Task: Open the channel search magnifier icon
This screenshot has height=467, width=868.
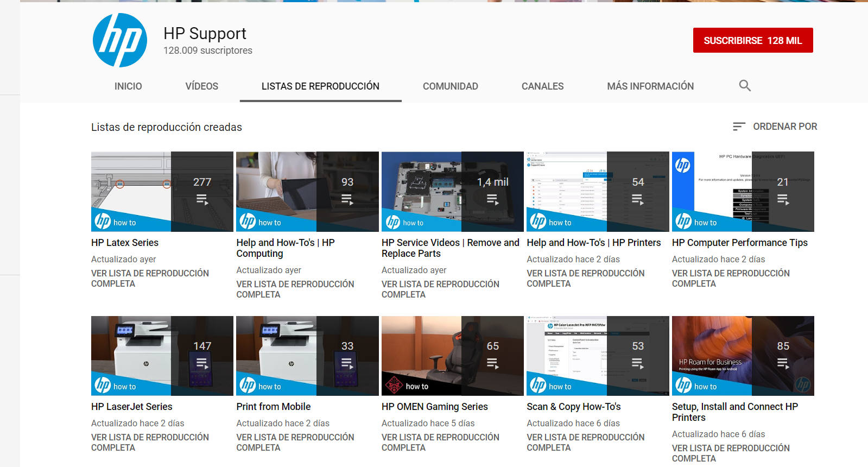Action: tap(745, 86)
